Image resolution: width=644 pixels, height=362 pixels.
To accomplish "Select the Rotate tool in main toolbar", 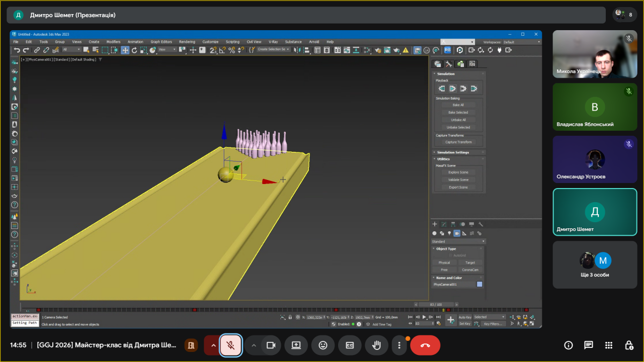I will pyautogui.click(x=134, y=50).
